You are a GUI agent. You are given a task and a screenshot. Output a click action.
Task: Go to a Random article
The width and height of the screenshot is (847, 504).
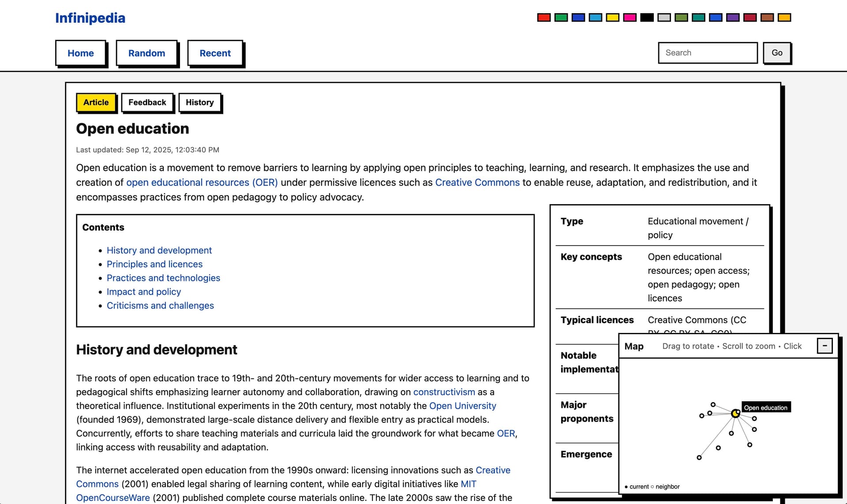[x=146, y=53]
